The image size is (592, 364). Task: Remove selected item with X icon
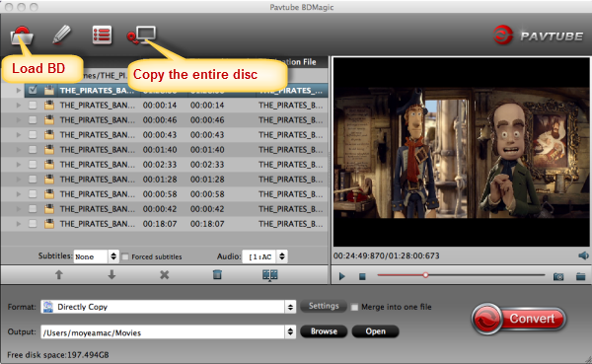click(164, 275)
